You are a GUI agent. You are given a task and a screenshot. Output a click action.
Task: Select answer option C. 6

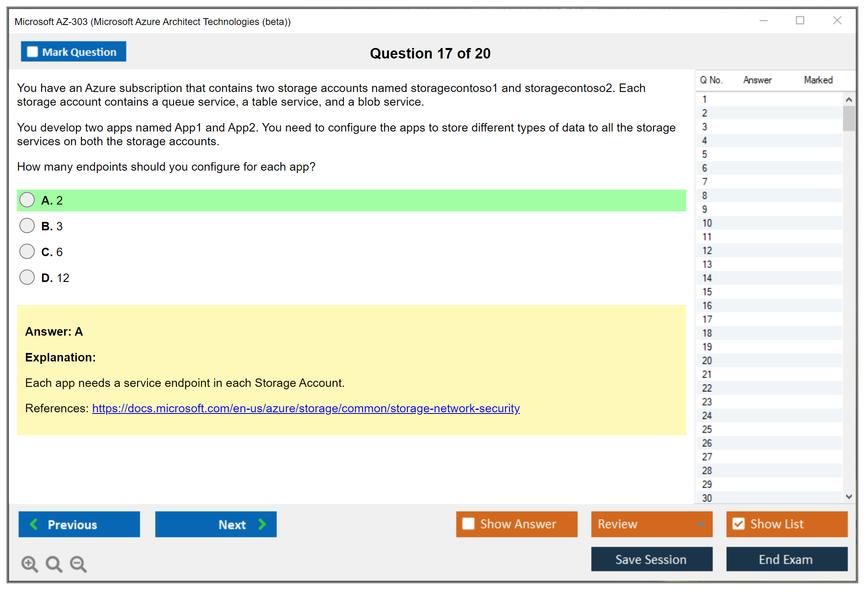[27, 252]
